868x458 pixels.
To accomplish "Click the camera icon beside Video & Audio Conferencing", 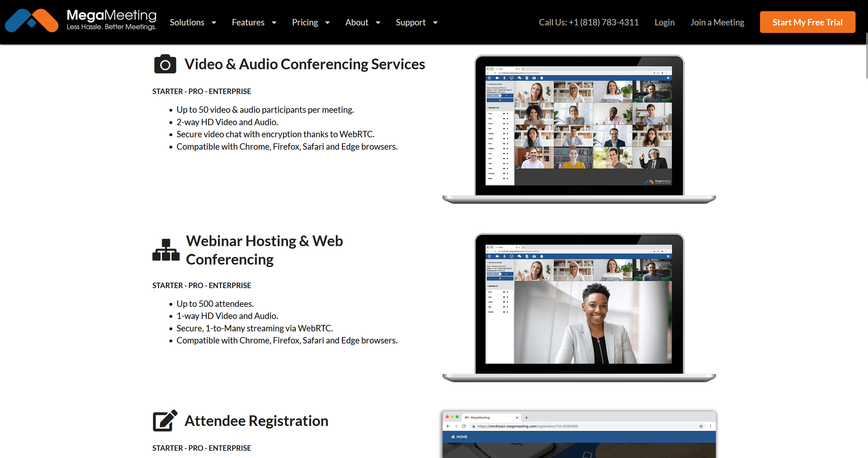I will coord(165,64).
